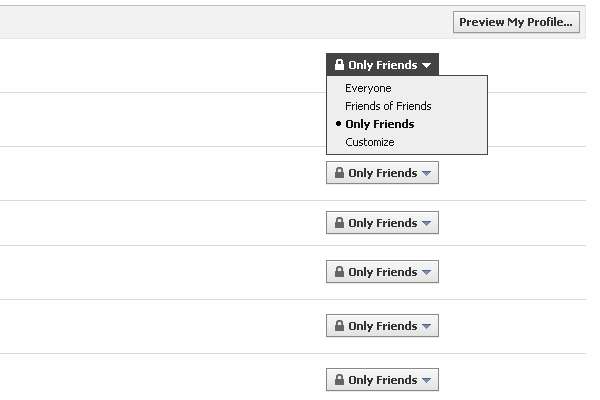
Task: Click the Preview My Profile button
Action: coord(516,22)
